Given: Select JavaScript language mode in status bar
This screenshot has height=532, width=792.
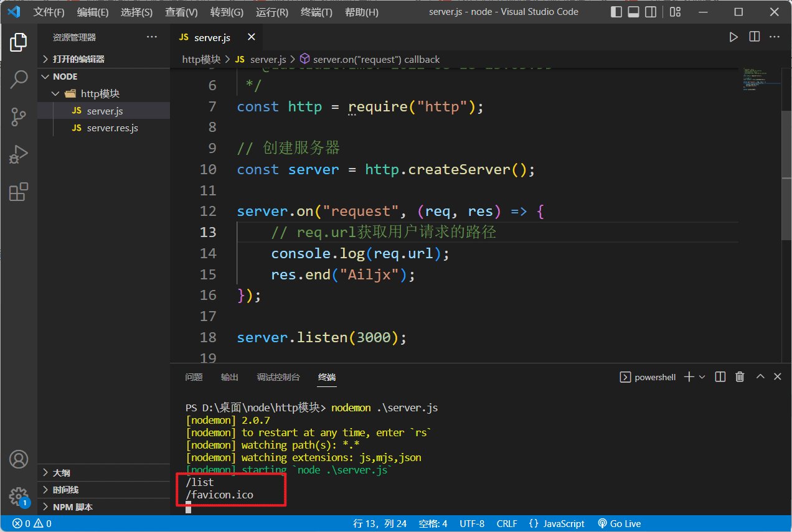Looking at the screenshot, I should tap(557, 524).
